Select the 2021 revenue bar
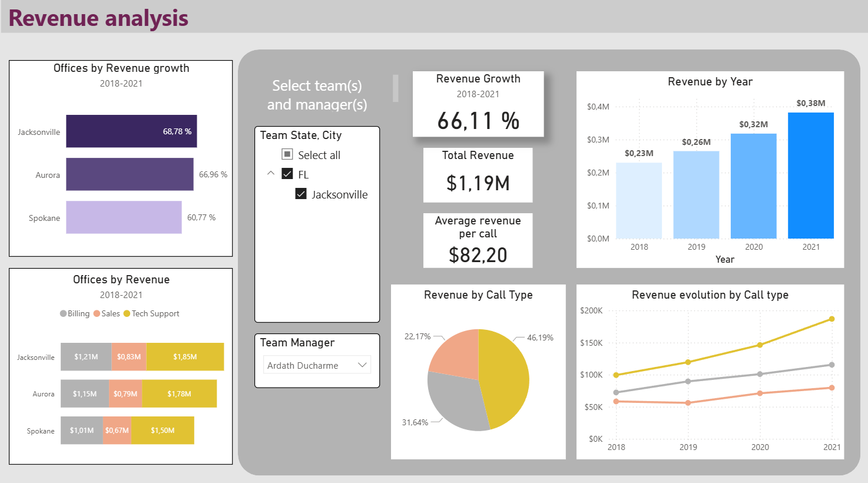Image resolution: width=868 pixels, height=483 pixels. 810,176
